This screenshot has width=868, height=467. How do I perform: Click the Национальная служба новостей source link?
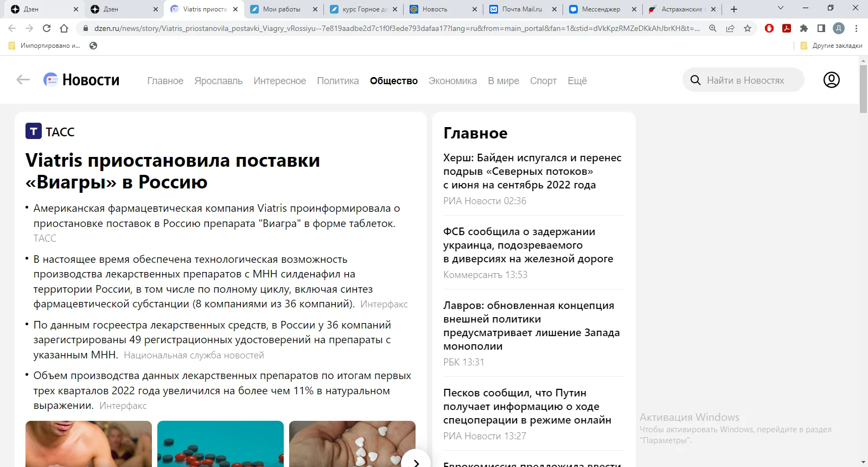coord(194,355)
